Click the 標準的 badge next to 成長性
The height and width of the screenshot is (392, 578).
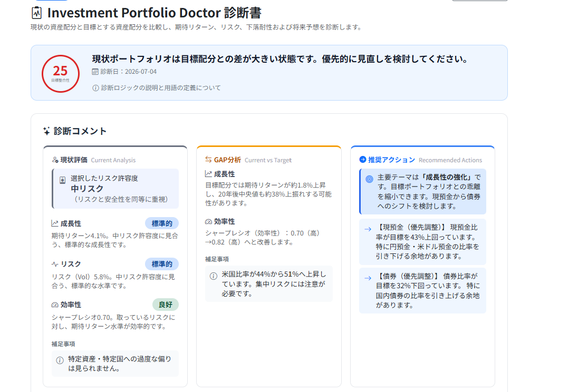162,223
